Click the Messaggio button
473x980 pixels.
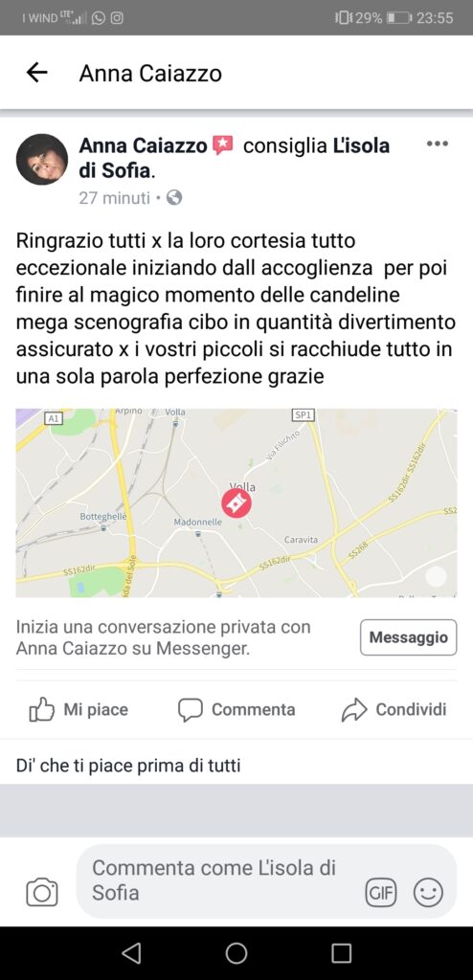point(409,637)
